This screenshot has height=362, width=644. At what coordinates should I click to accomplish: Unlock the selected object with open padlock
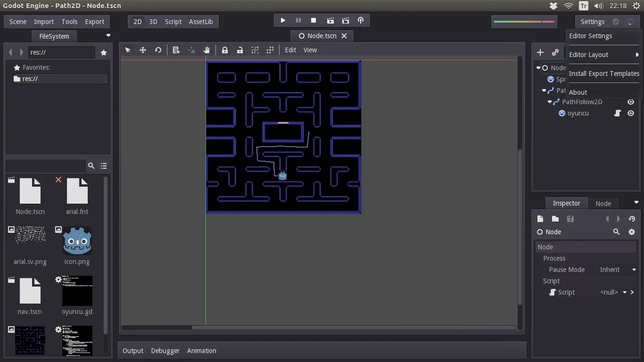coord(240,50)
